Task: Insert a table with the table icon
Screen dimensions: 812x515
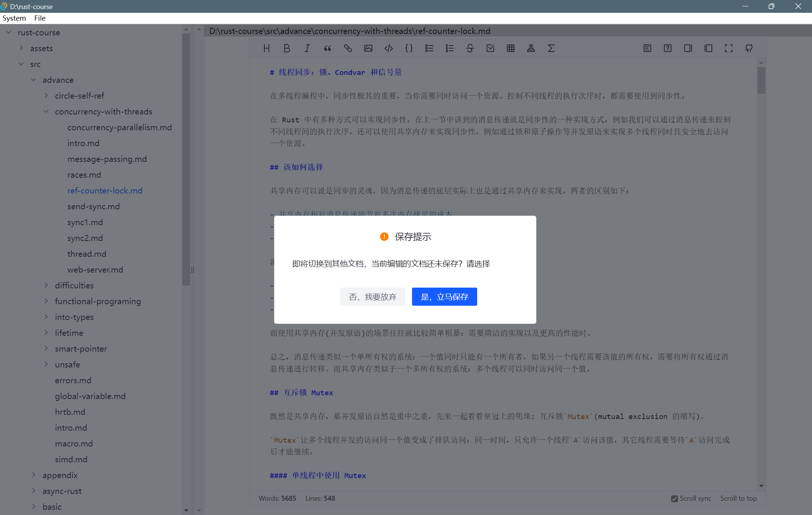Action: (x=510, y=48)
